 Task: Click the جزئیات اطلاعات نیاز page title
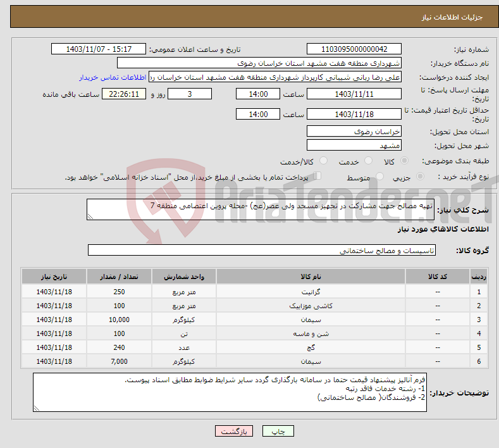[452, 17]
